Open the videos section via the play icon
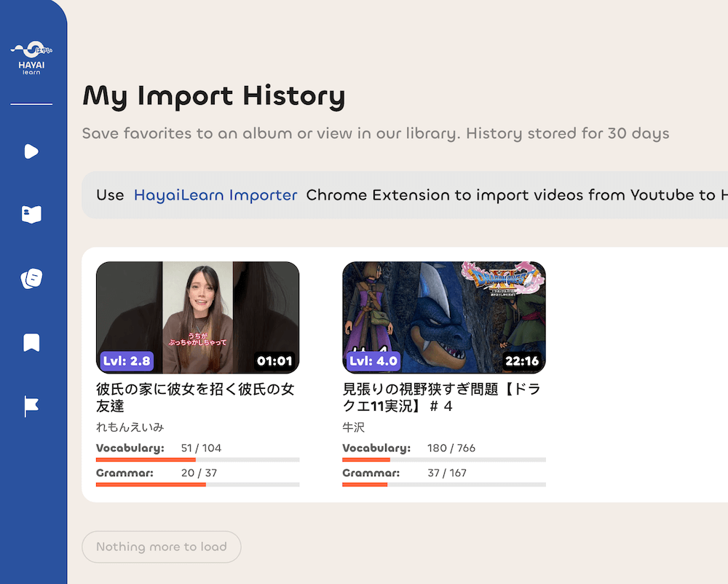Image resolution: width=728 pixels, height=584 pixels. 31,151
